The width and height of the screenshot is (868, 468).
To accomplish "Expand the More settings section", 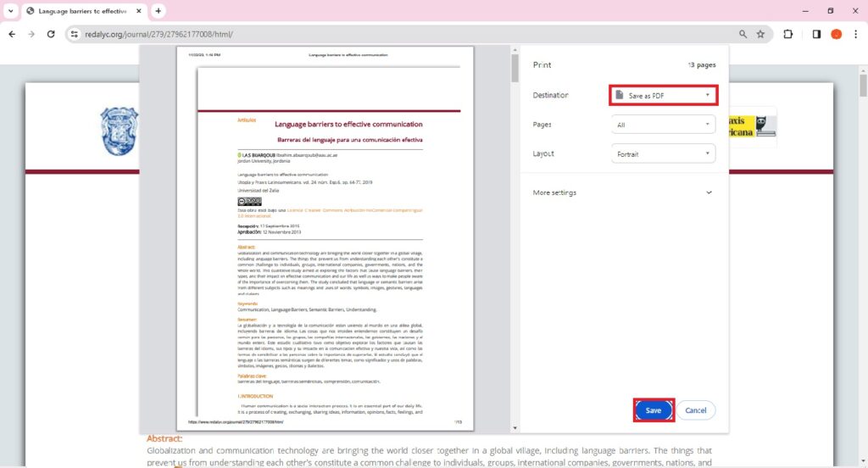I will [623, 192].
